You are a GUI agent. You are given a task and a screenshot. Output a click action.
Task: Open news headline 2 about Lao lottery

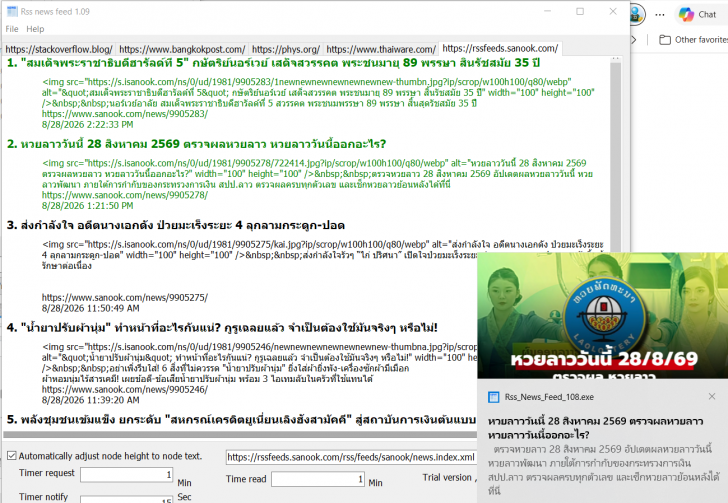(x=196, y=144)
